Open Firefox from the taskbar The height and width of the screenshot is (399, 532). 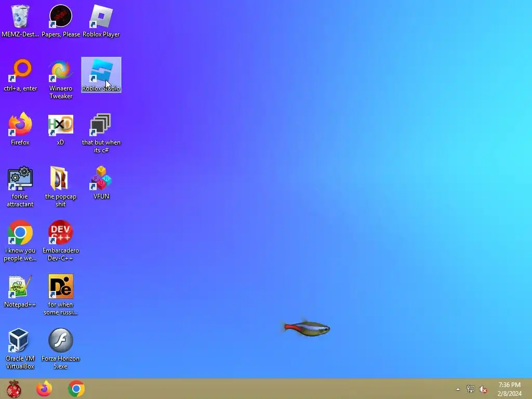(x=45, y=389)
